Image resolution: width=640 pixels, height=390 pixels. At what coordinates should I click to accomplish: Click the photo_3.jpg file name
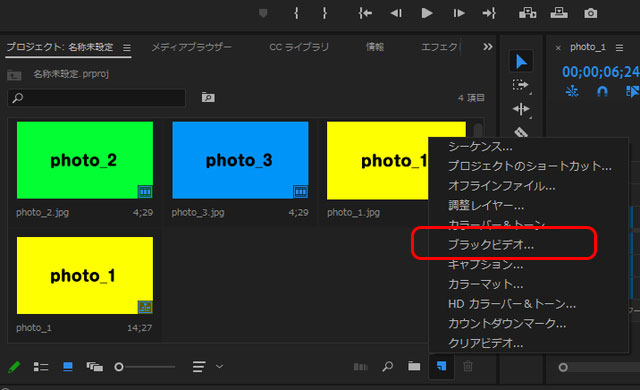198,213
